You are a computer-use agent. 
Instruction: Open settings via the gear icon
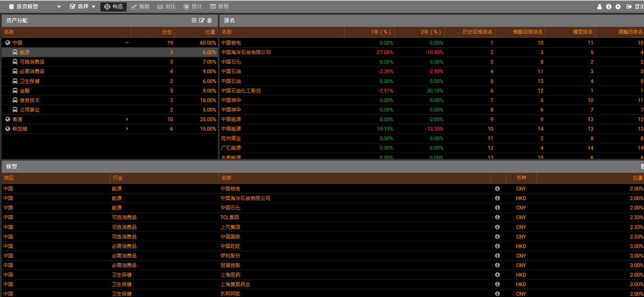pyautogui.click(x=618, y=6)
